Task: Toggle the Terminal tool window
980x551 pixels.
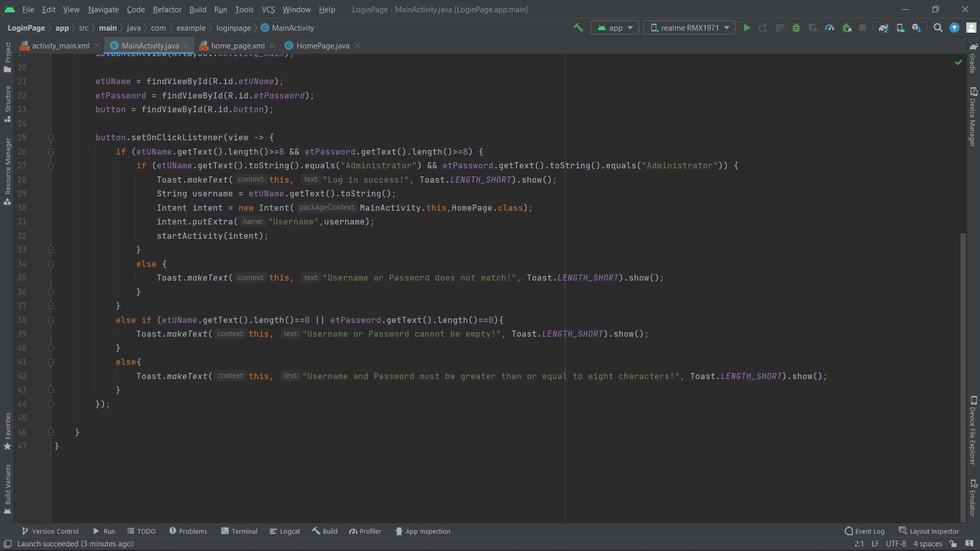Action: tap(239, 531)
